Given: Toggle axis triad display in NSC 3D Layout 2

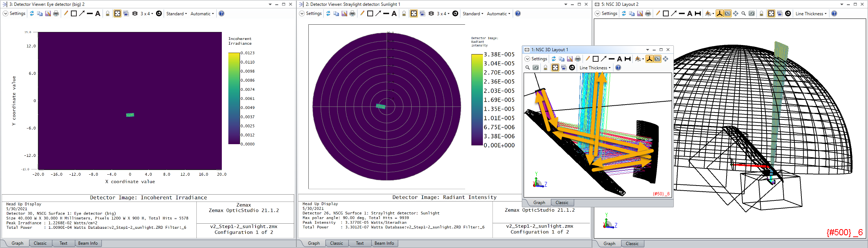Looking at the screenshot, I should [x=720, y=13].
